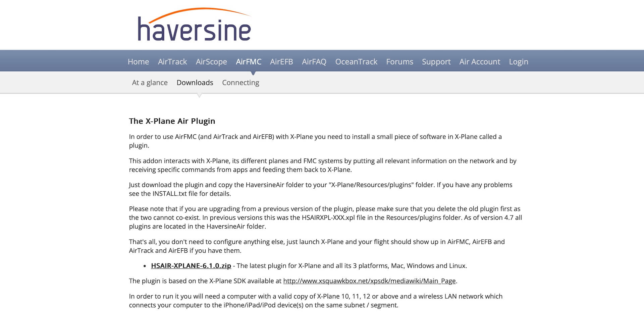Open the xsquawkbox.net X-Plane SDK link
Screen dimensions: 644x312
369,281
